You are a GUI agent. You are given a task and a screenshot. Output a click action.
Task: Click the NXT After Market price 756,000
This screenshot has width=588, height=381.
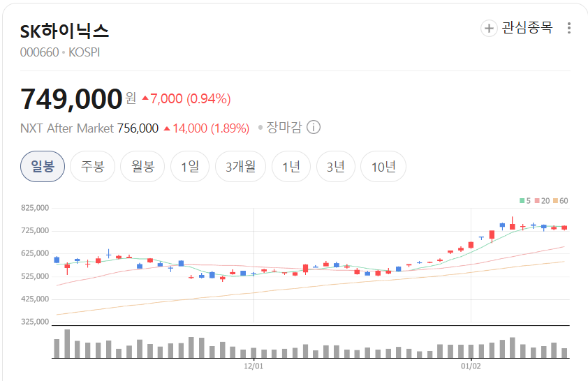(x=138, y=128)
